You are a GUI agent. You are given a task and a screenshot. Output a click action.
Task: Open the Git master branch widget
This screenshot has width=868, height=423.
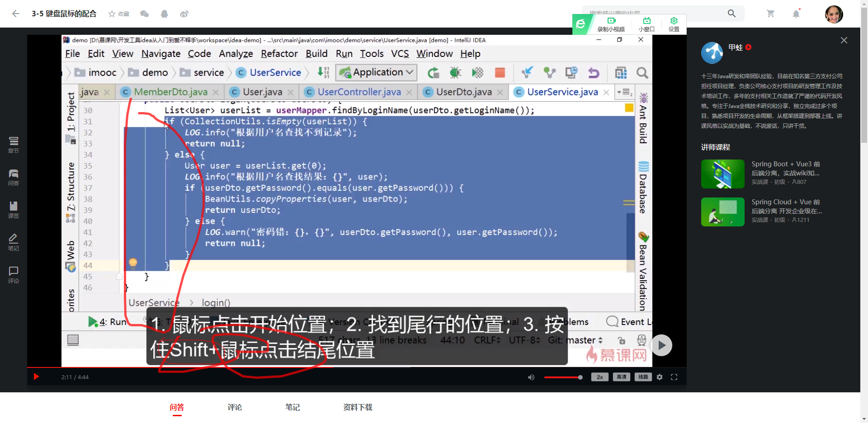pos(575,340)
